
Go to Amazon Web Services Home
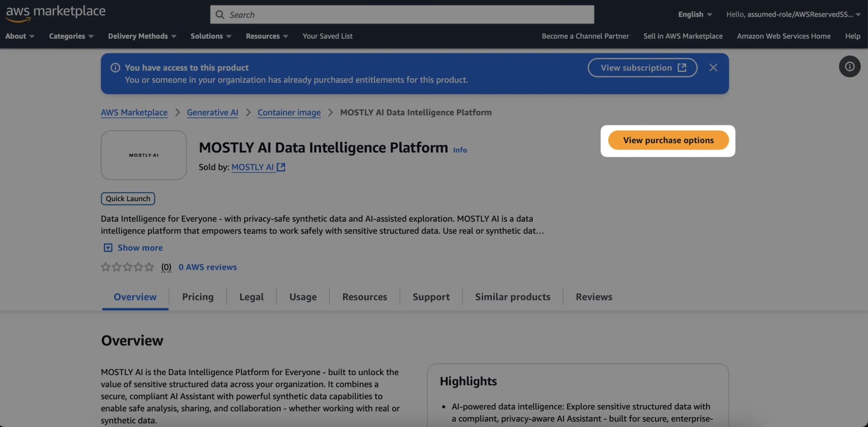(783, 36)
